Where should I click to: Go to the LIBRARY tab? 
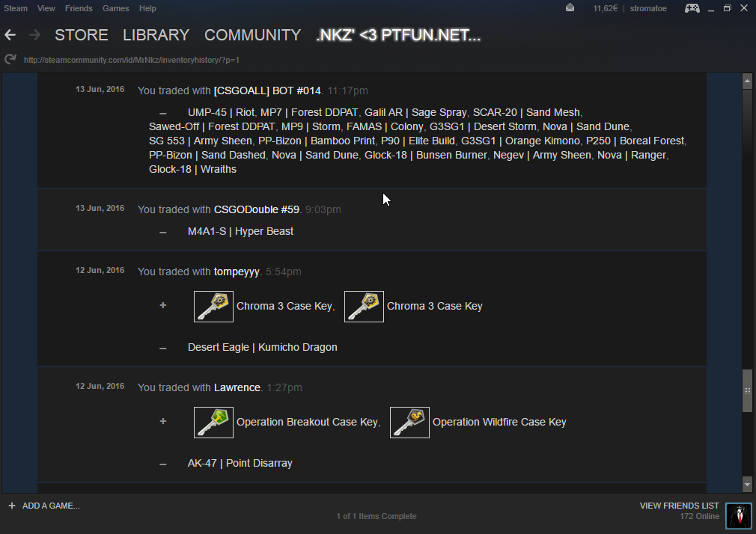(156, 35)
